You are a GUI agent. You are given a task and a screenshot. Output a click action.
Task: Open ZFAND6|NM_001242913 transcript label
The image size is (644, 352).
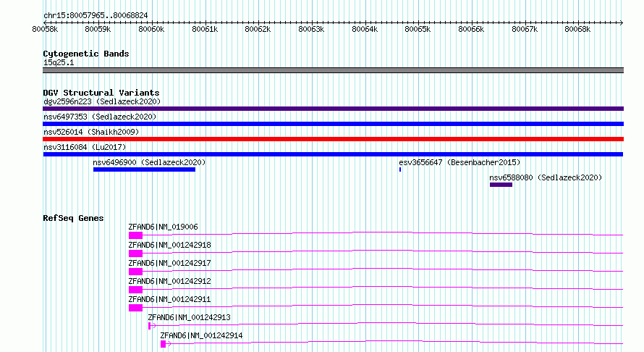[x=190, y=317]
